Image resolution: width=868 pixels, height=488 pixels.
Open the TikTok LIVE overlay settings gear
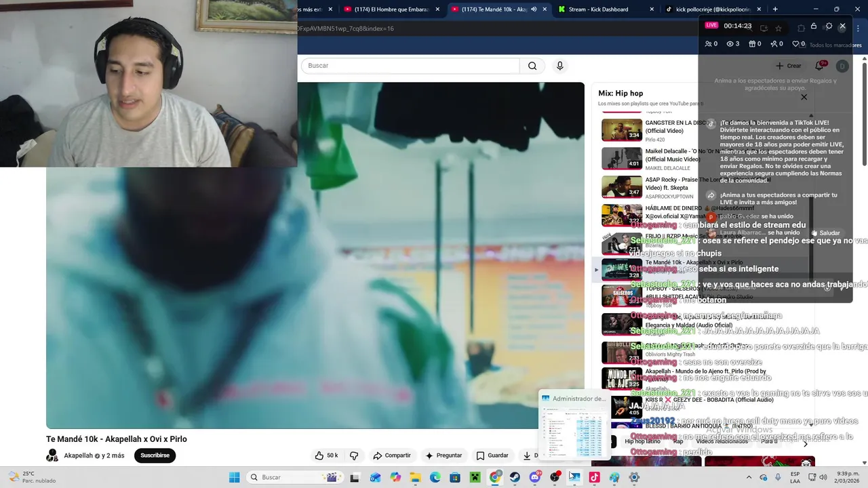tap(828, 26)
